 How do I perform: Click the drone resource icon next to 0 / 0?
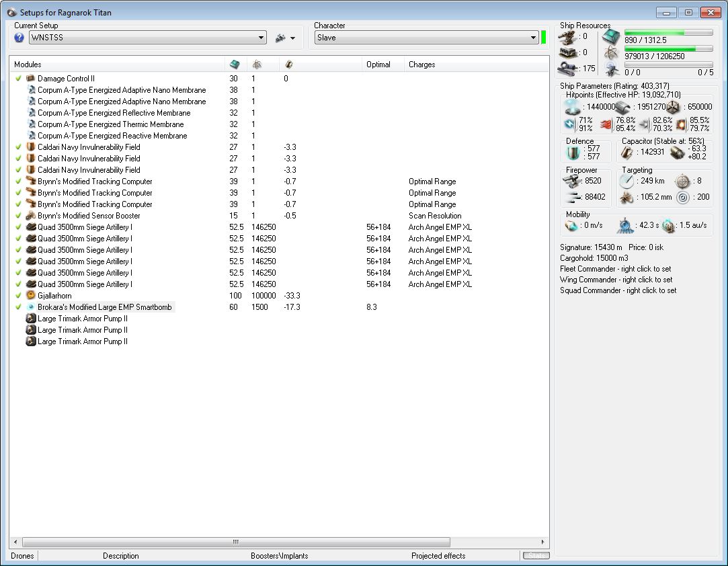[612, 69]
